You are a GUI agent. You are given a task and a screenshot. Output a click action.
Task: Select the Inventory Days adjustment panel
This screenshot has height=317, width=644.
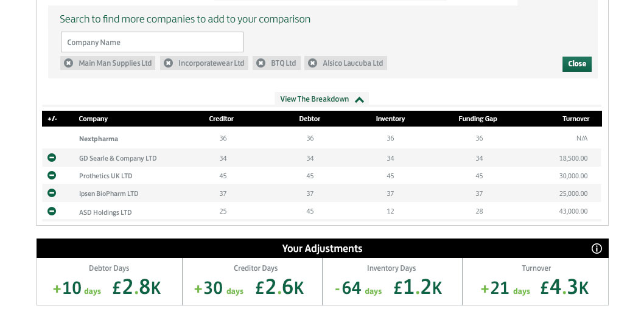pos(392,282)
